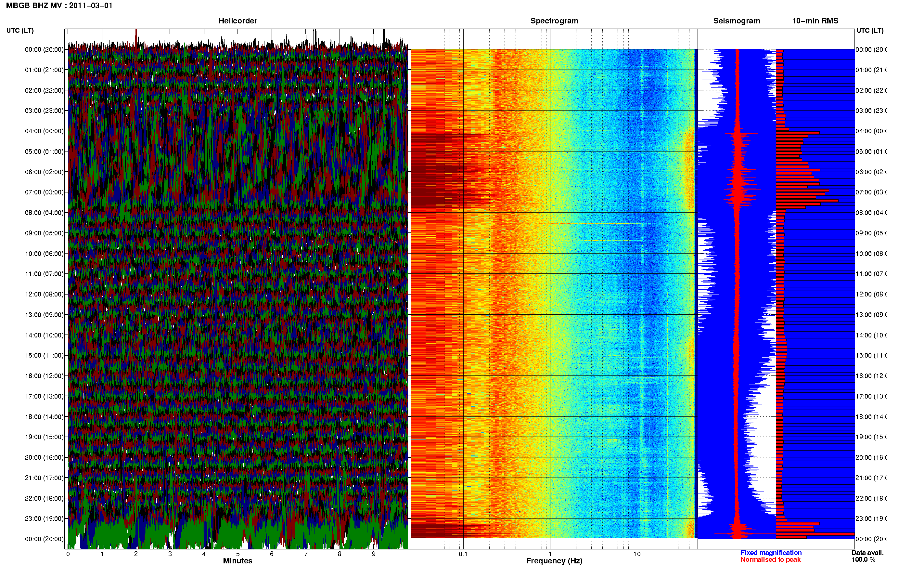Click tick "4" on the Minutes axis

click(204, 554)
